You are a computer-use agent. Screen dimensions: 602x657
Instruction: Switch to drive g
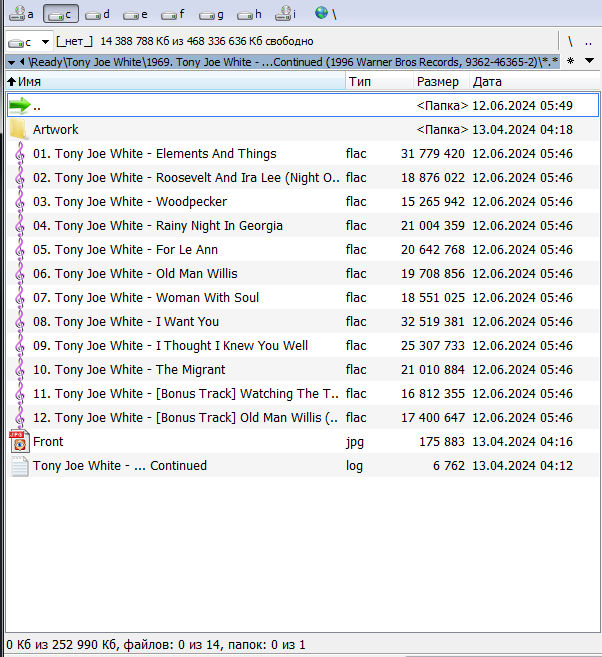[211, 15]
